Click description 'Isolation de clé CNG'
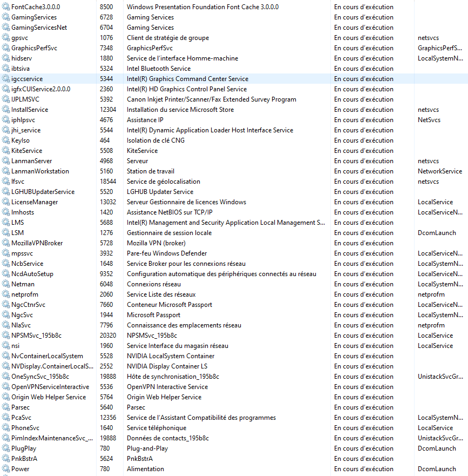The width and height of the screenshot is (468, 476). coord(155,140)
